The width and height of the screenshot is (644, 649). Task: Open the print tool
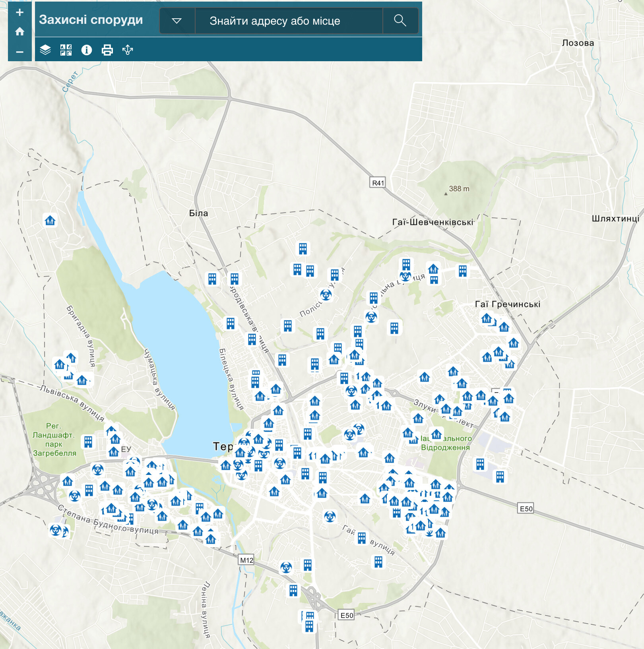(107, 50)
